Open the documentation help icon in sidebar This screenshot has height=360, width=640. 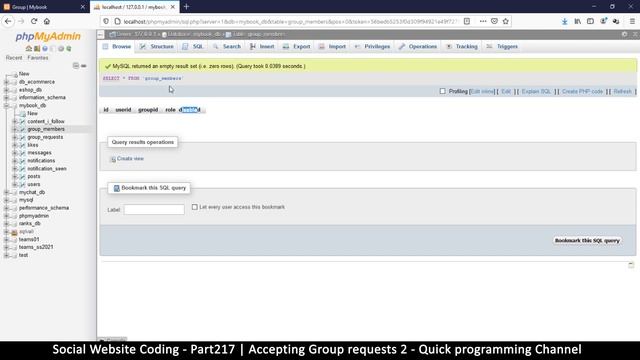[x=45, y=49]
